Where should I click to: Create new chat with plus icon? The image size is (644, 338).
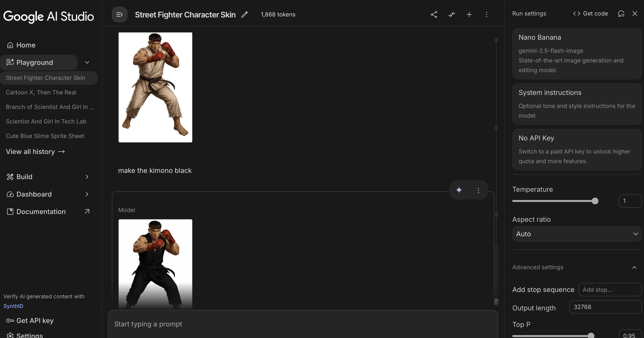pos(469,15)
